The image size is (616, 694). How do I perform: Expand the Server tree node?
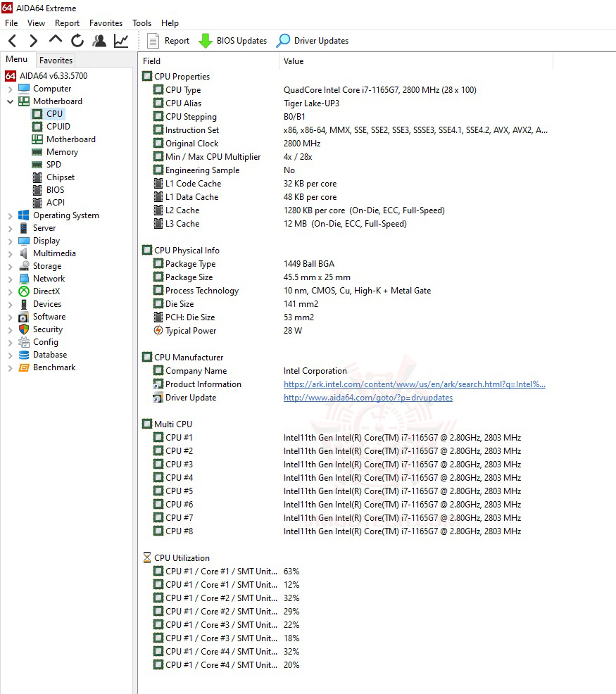pos(10,228)
